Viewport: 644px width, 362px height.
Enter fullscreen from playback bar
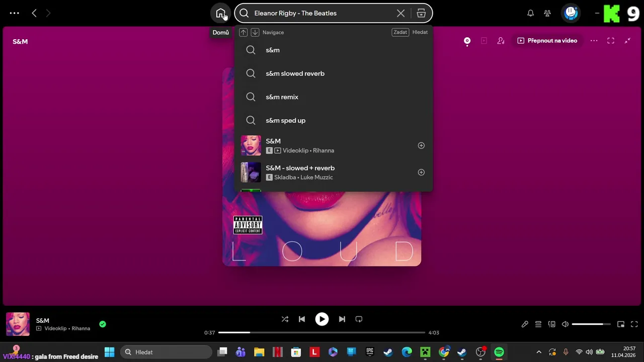pyautogui.click(x=634, y=324)
